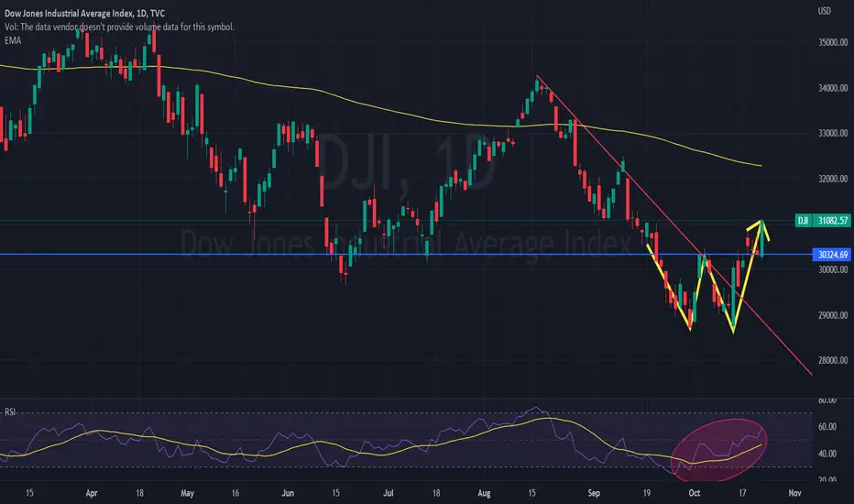Click the Apr date label

92,493
